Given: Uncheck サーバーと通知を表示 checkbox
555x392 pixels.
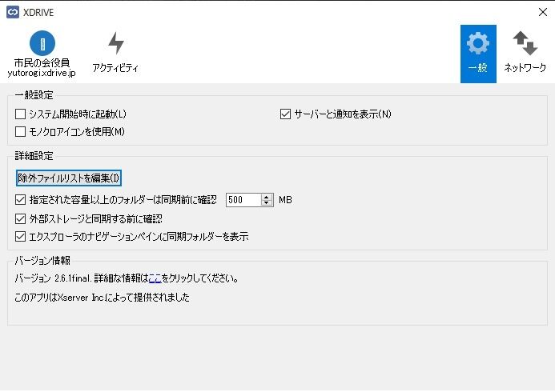Looking at the screenshot, I should (285, 114).
